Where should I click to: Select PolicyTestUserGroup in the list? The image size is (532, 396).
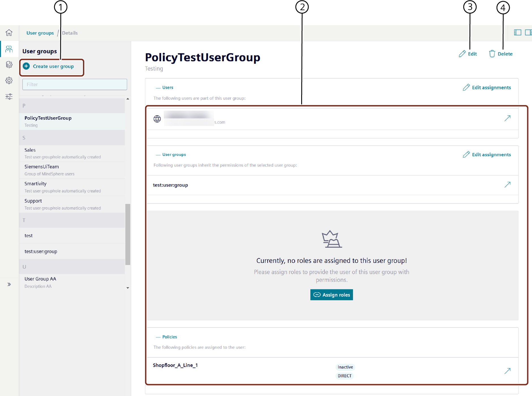72,121
